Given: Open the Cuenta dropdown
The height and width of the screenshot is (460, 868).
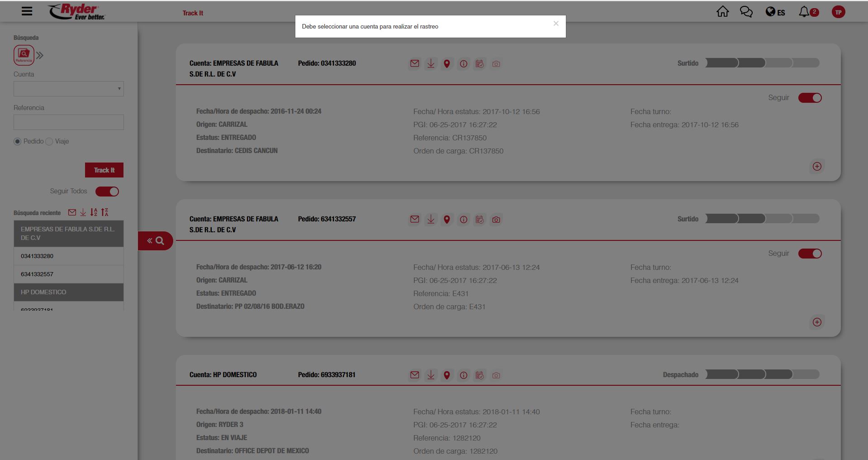Looking at the screenshot, I should 69,89.
